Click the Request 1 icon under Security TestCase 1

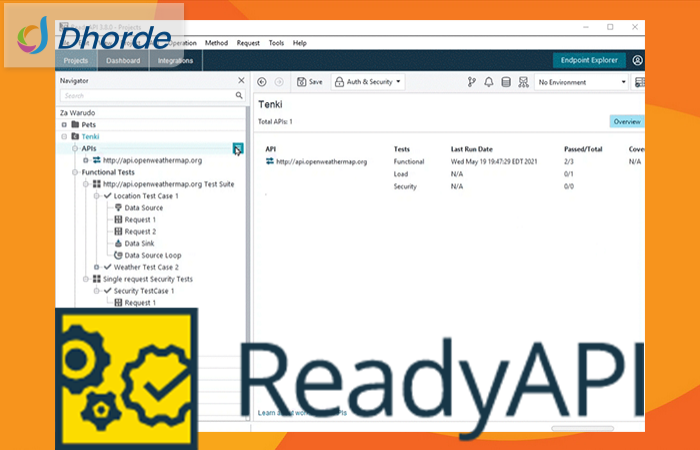(118, 303)
